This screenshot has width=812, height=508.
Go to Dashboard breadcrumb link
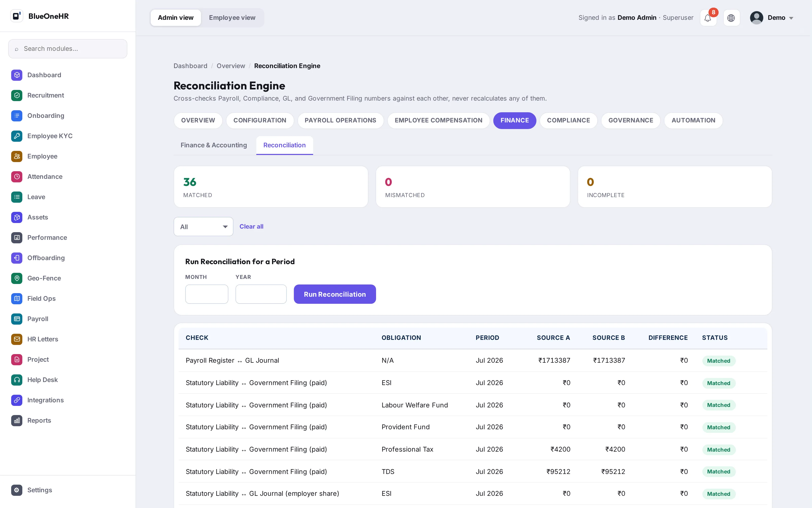tap(190, 66)
